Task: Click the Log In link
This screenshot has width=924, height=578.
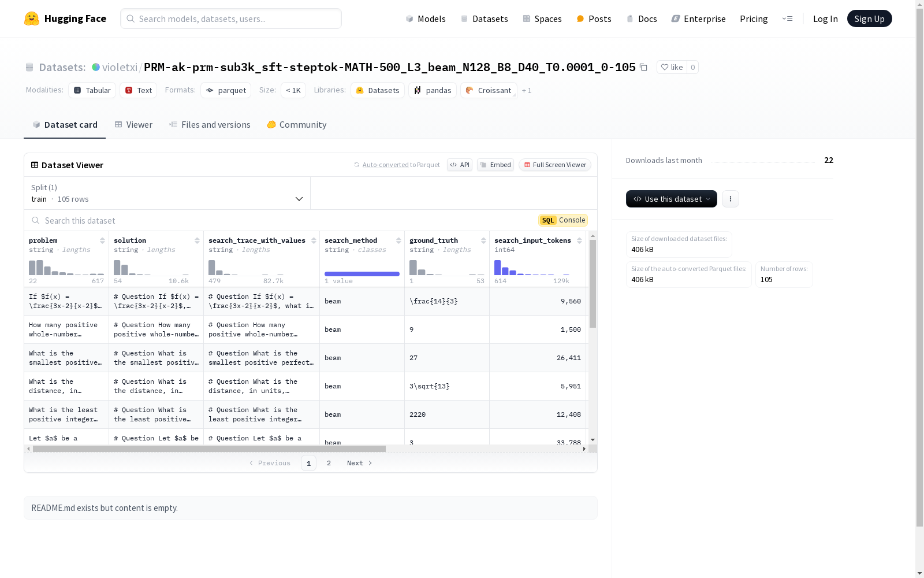Action: point(825,18)
